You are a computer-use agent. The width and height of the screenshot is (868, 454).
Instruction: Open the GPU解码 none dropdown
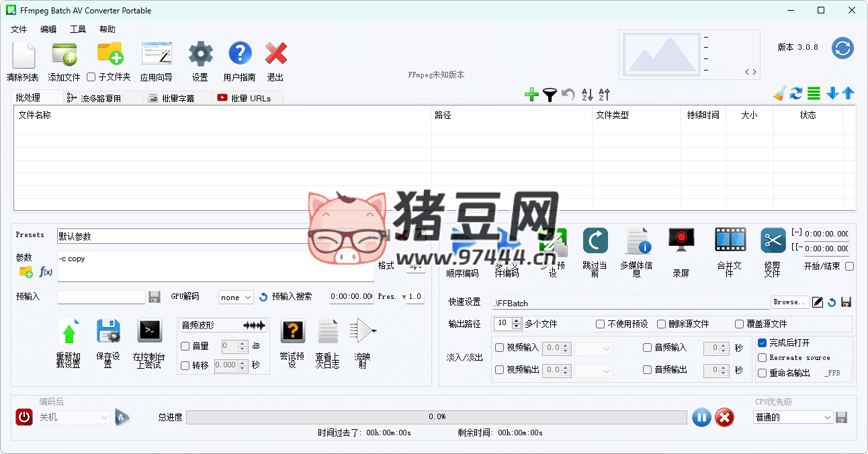point(236,297)
